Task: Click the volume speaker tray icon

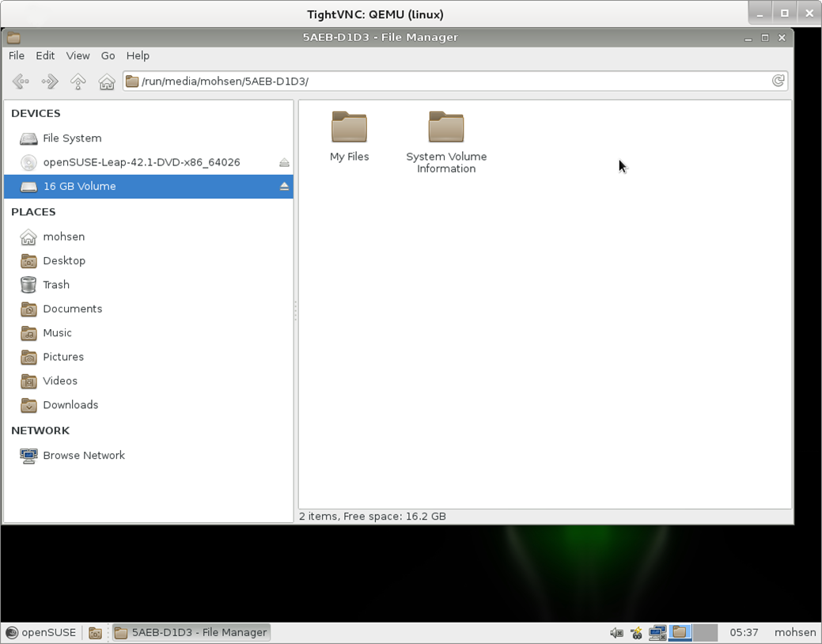Action: (616, 632)
